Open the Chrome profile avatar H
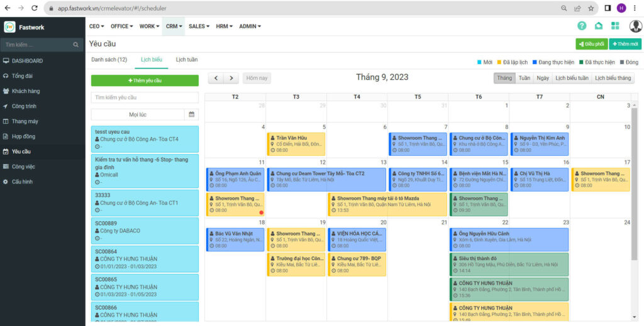The height and width of the screenshot is (326, 644). tap(621, 8)
